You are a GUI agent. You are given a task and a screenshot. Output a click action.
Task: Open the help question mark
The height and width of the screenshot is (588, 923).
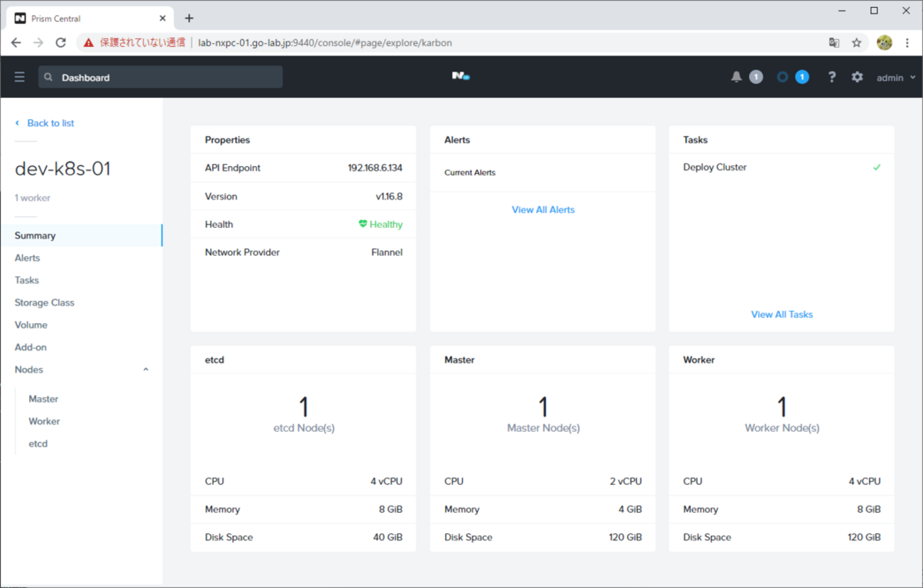(831, 77)
